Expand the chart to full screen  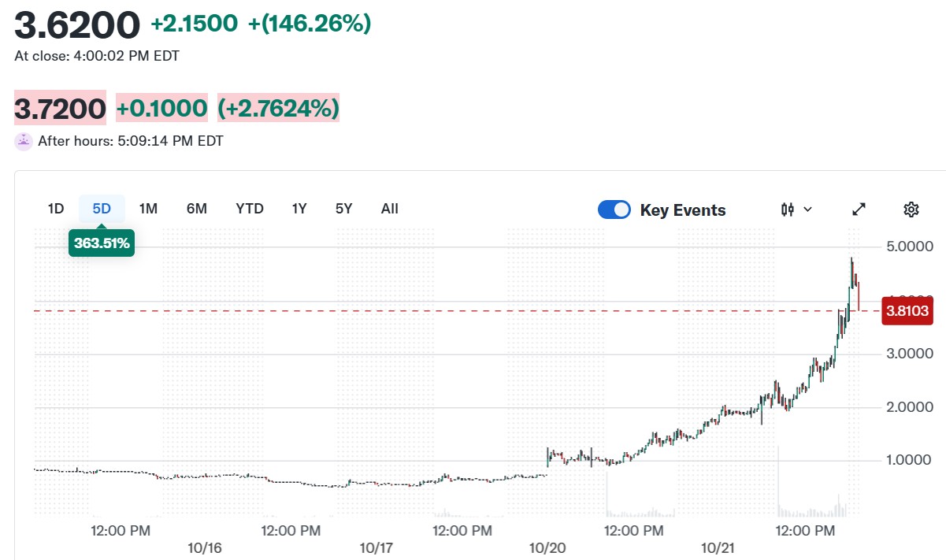click(859, 210)
